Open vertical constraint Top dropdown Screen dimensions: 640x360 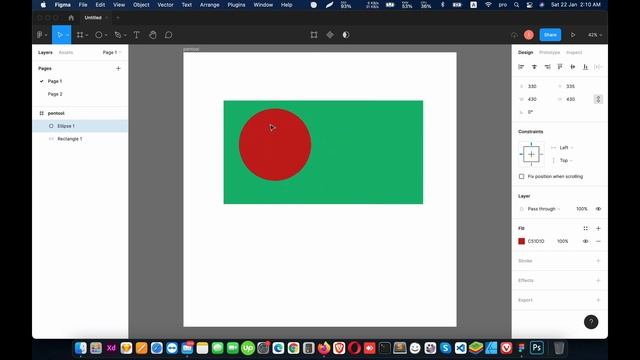(x=566, y=160)
